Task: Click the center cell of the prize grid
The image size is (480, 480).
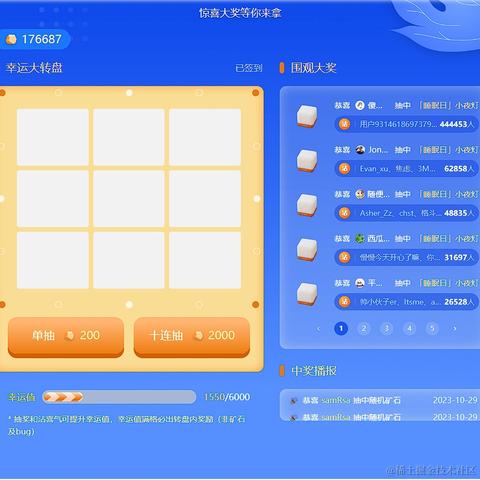Action: [129, 199]
